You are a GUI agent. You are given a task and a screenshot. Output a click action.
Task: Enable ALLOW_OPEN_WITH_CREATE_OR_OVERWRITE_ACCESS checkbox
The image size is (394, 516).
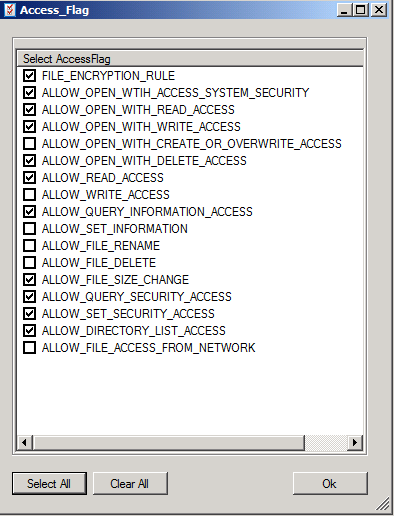coord(29,144)
